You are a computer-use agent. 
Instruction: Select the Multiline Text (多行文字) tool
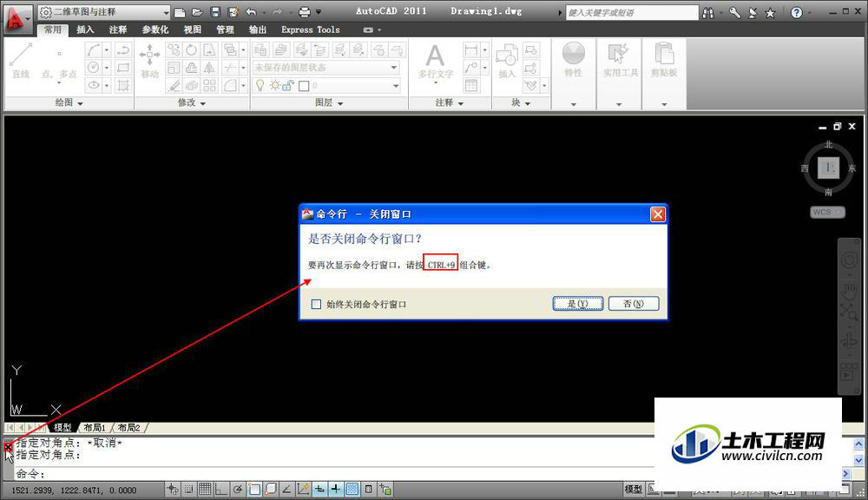pos(436,62)
